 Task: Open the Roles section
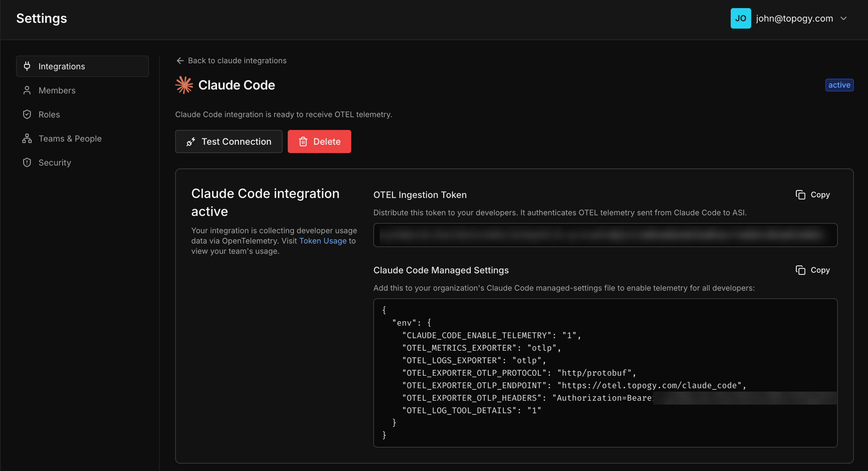coord(82,115)
